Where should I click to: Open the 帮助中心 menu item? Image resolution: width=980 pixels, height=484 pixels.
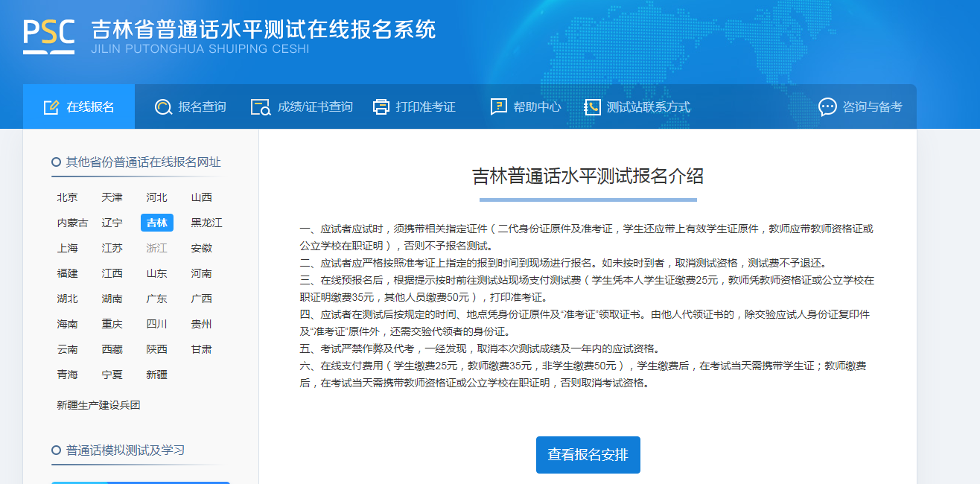tap(537, 107)
